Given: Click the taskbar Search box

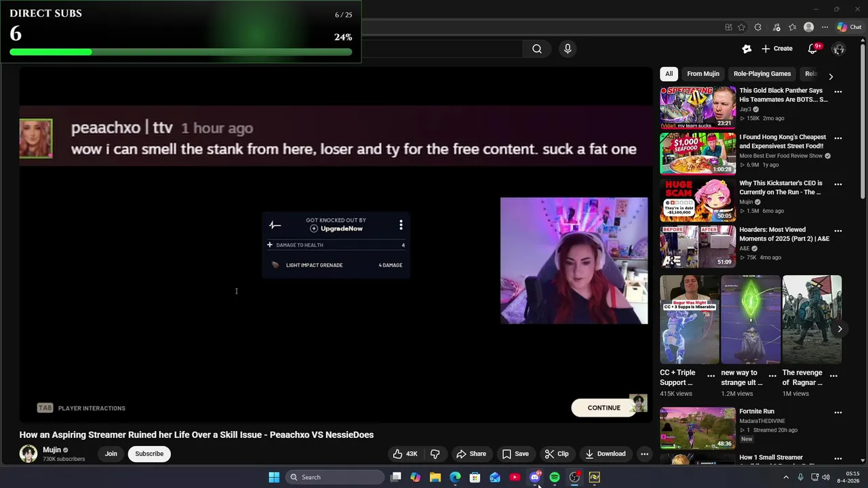Looking at the screenshot, I should click(334, 477).
